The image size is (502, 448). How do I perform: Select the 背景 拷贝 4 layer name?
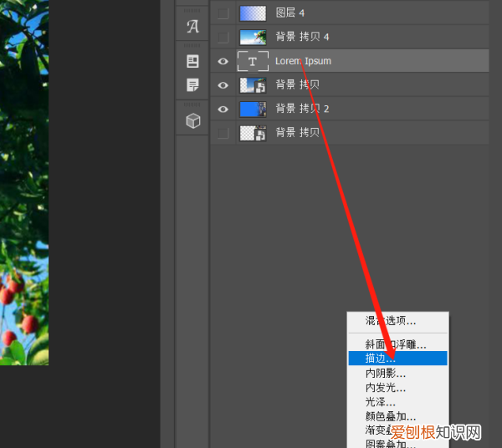303,37
